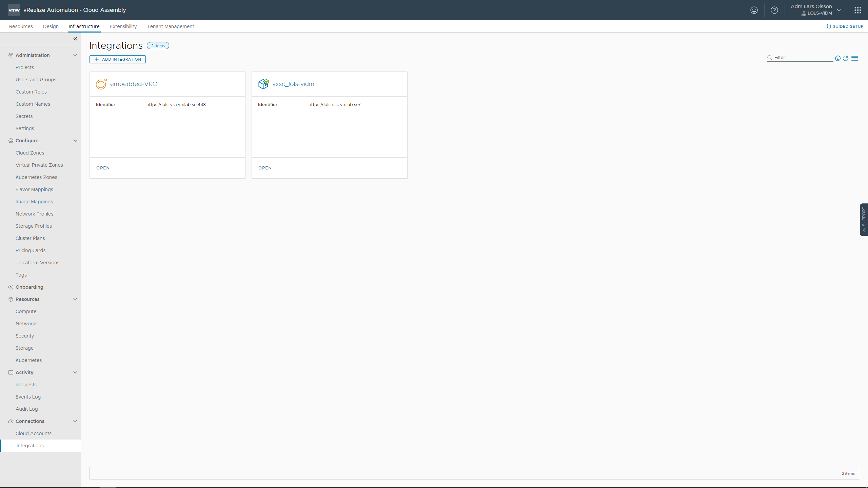The height and width of the screenshot is (488, 868).
Task: Open Secrets in Administration
Action: point(24,116)
